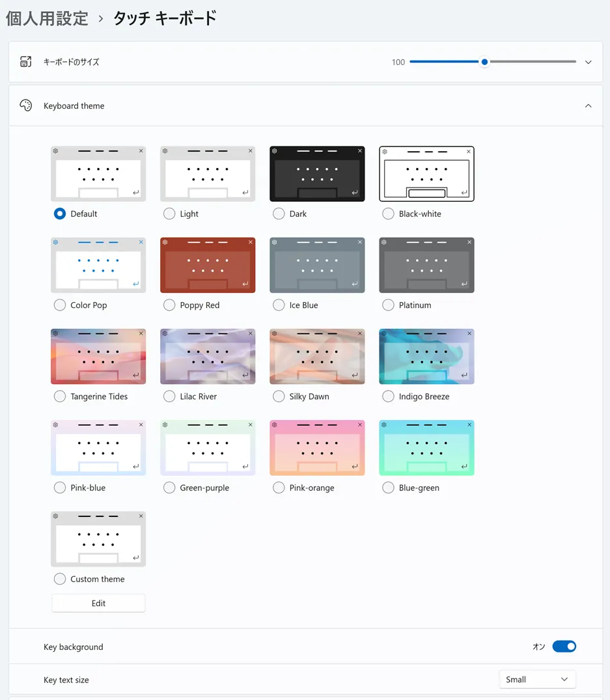Click the Key text size label
610x700 pixels.
[66, 680]
